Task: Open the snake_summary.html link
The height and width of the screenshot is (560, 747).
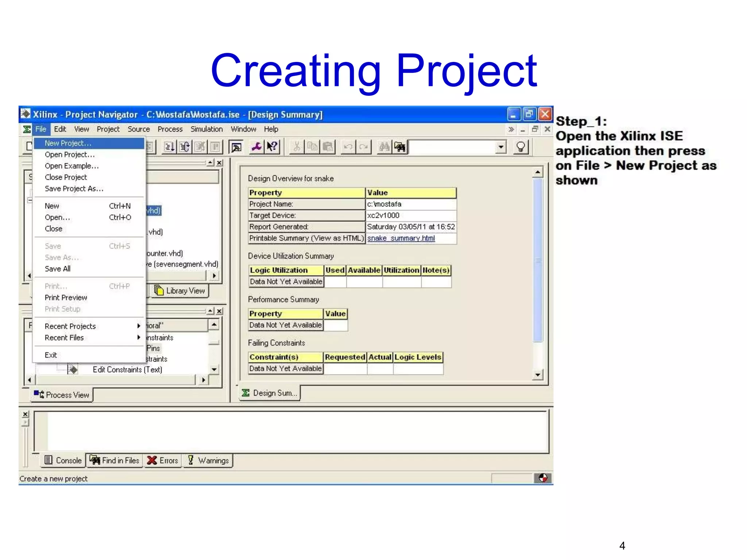Action: 401,238
